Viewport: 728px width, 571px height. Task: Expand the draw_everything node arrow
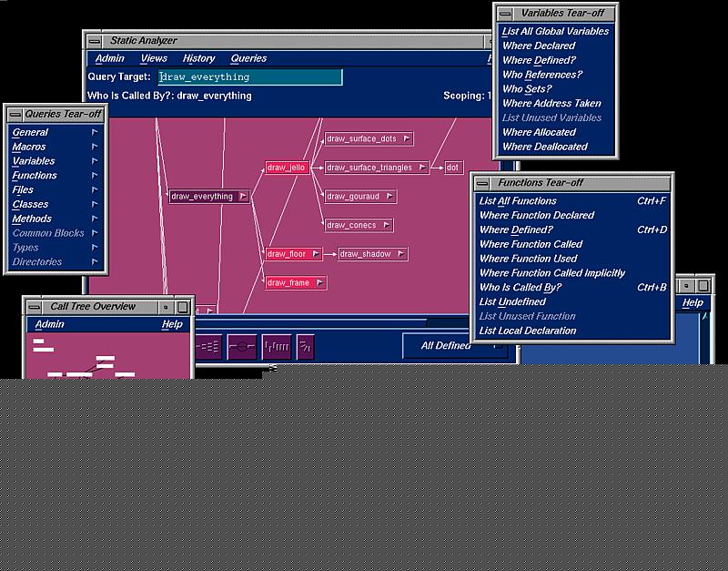point(243,197)
